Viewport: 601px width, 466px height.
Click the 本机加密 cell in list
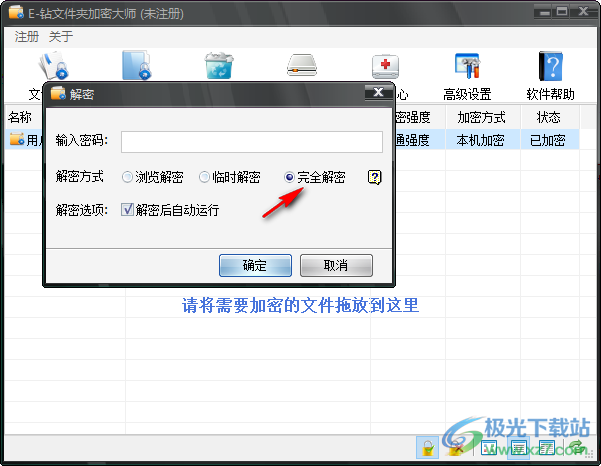point(480,140)
